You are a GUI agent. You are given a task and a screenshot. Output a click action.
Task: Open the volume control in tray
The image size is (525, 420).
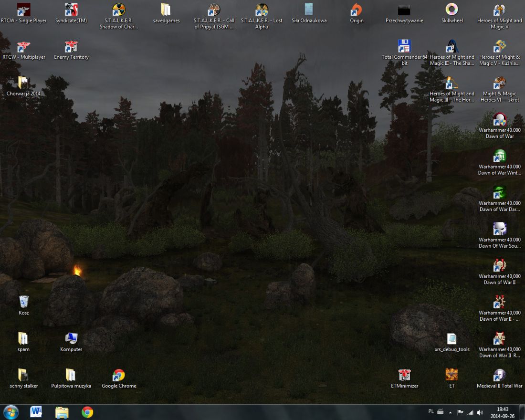click(480, 412)
